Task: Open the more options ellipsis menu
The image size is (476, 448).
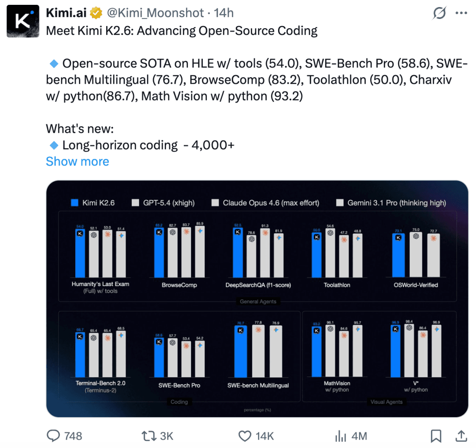Action: click(x=461, y=14)
